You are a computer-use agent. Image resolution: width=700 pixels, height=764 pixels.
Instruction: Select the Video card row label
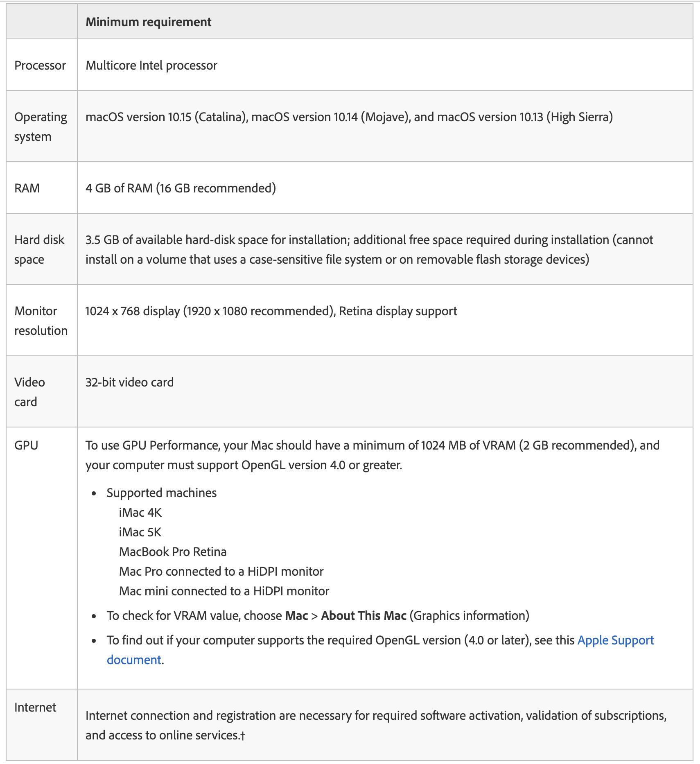[29, 392]
